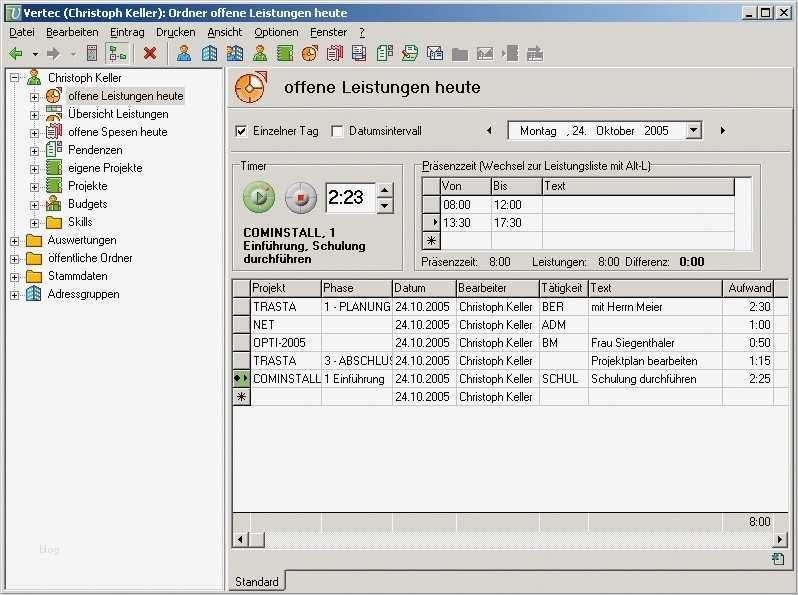Click the signed document toolbar icon
Screen dimensions: 798x595
[x=410, y=53]
